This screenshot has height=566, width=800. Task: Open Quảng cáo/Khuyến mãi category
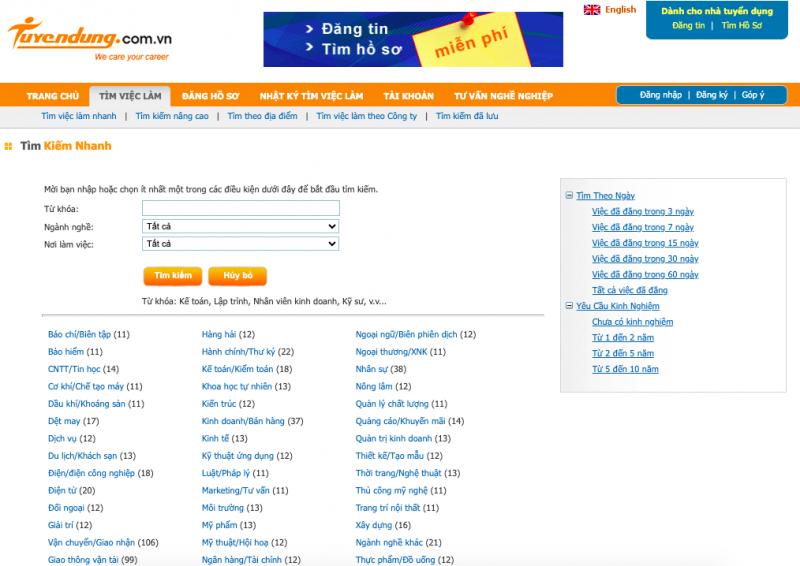click(x=400, y=421)
